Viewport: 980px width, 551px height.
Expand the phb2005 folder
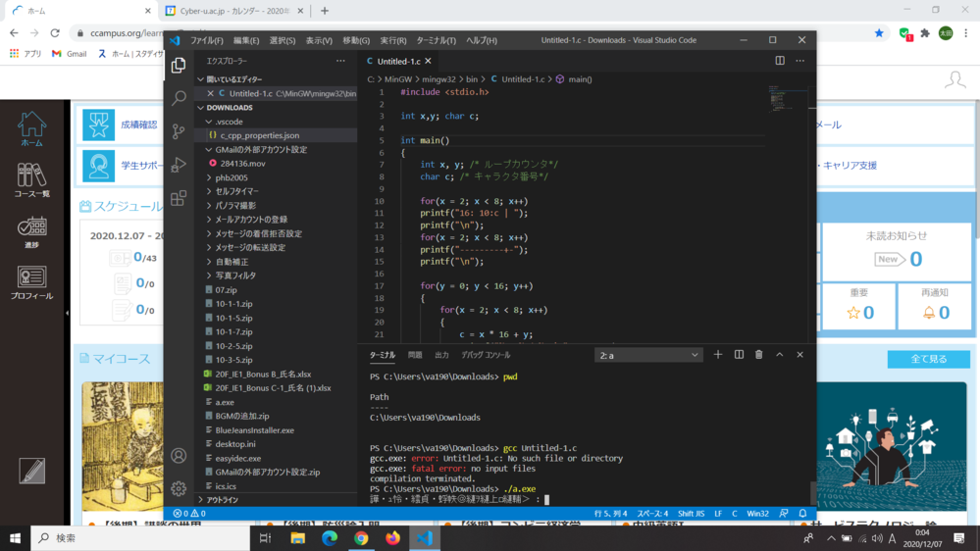(x=232, y=177)
